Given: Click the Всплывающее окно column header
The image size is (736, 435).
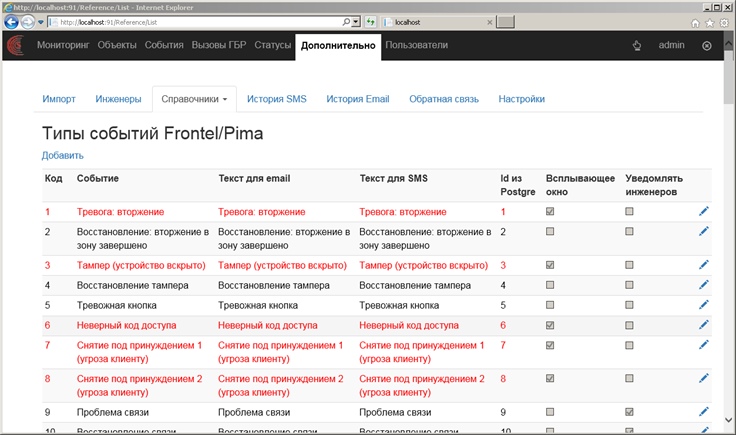Looking at the screenshot, I should (580, 185).
